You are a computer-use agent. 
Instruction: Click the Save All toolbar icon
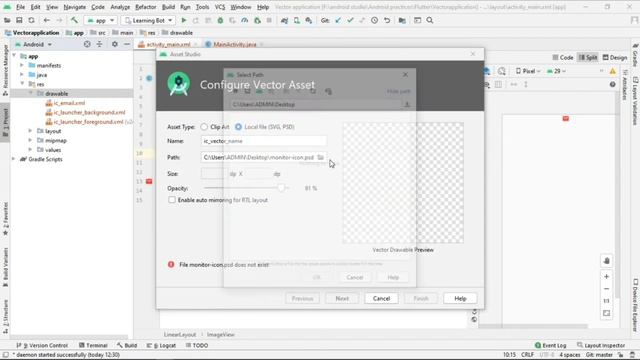pyautogui.click(x=19, y=20)
